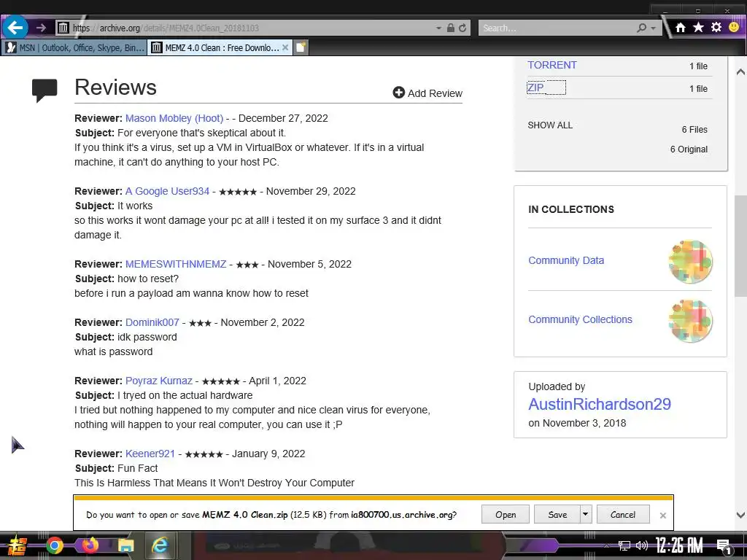Image resolution: width=747 pixels, height=560 pixels.
Task: Refresh the page with reload icon
Action: pos(462,28)
